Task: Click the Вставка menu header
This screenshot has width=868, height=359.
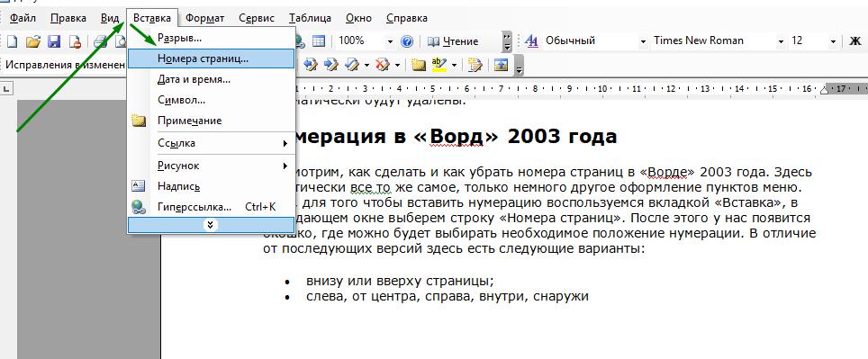Action: (151, 18)
